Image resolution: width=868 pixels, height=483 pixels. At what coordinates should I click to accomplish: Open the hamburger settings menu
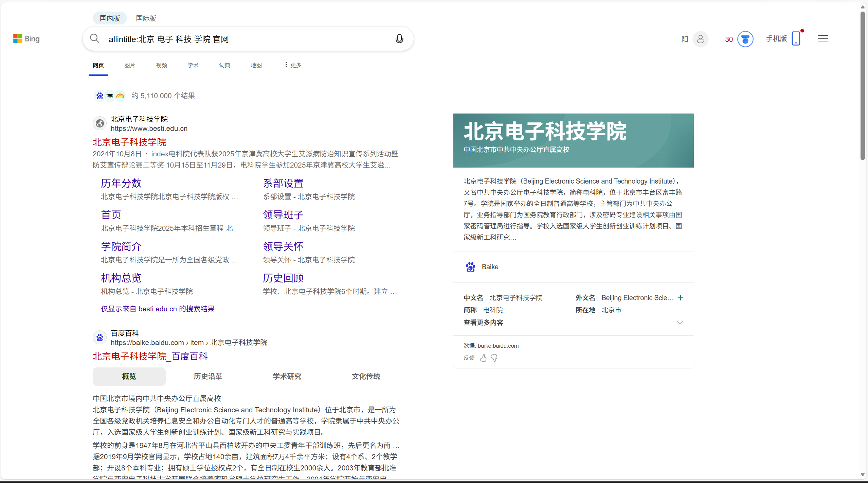click(823, 39)
